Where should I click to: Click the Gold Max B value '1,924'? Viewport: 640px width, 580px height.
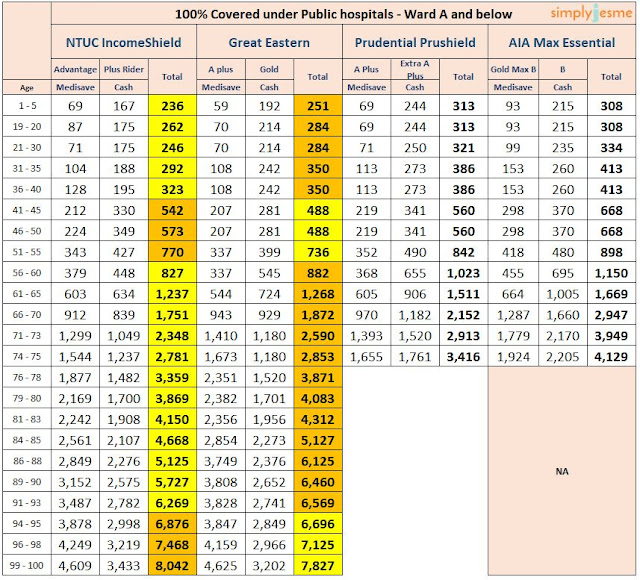(x=513, y=357)
